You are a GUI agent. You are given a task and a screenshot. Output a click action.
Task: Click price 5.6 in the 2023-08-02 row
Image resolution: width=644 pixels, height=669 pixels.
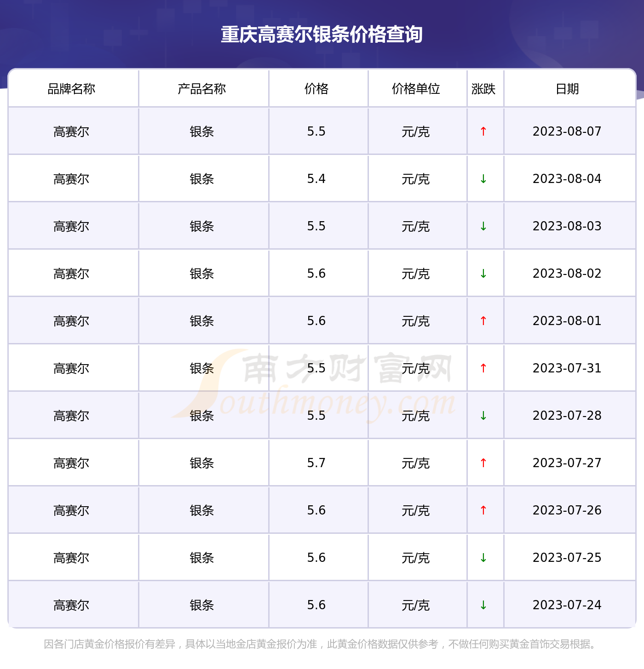[x=316, y=274]
